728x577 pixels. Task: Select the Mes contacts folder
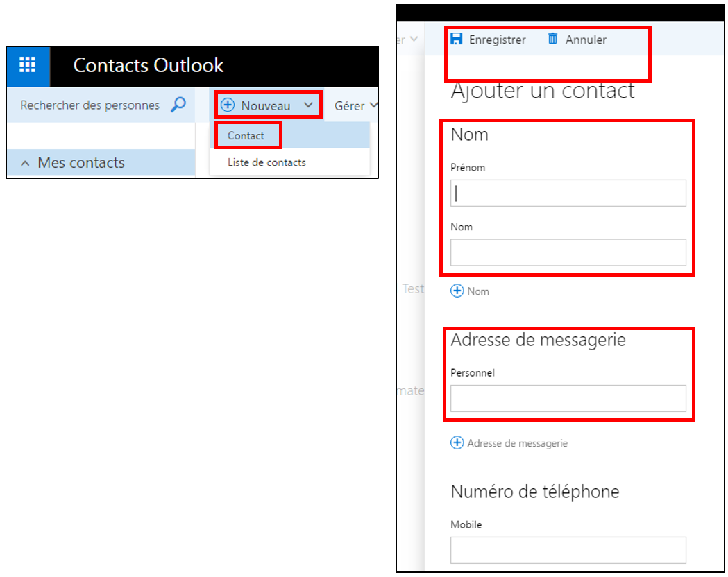tap(101, 163)
